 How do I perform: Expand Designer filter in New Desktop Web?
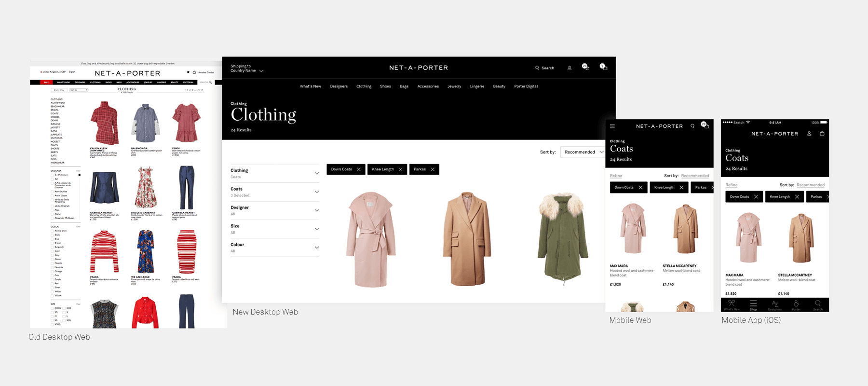[x=274, y=210]
